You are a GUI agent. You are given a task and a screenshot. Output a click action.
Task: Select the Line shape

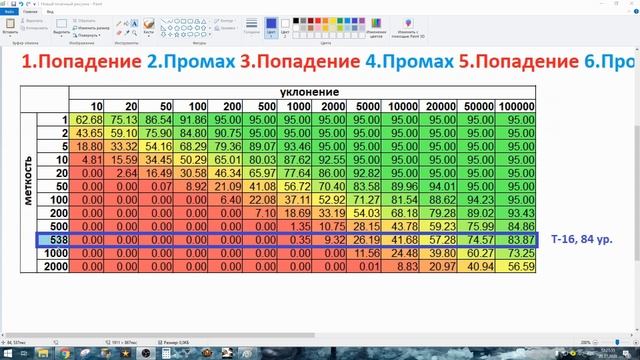pos(163,21)
